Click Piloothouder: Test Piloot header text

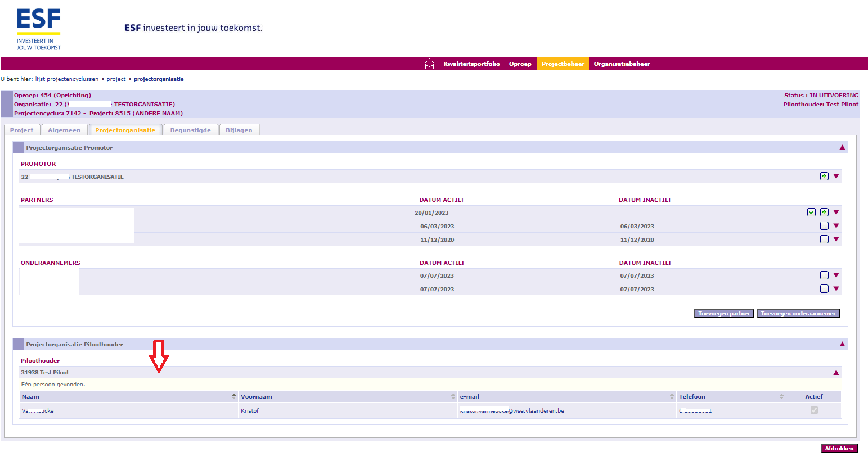(821, 105)
